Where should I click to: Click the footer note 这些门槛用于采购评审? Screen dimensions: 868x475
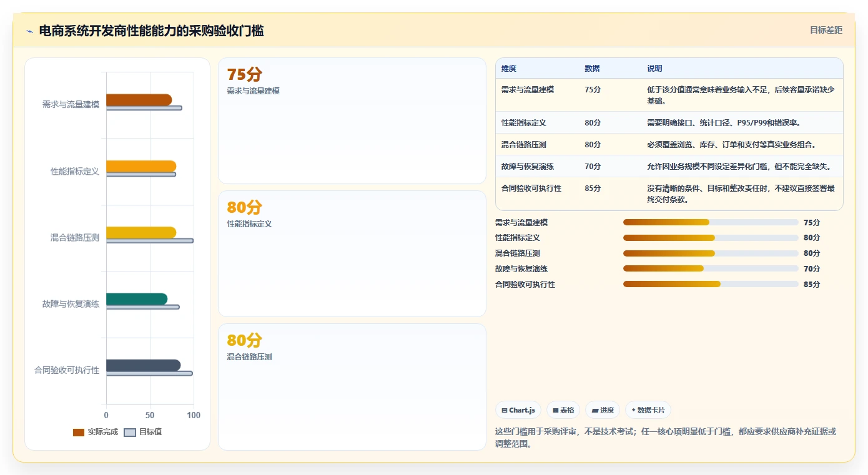point(666,438)
